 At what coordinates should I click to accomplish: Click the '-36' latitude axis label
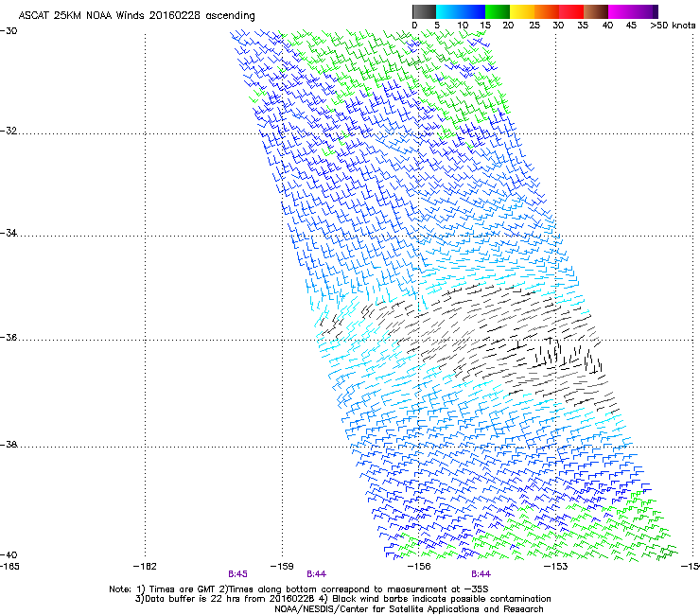pos(9,337)
